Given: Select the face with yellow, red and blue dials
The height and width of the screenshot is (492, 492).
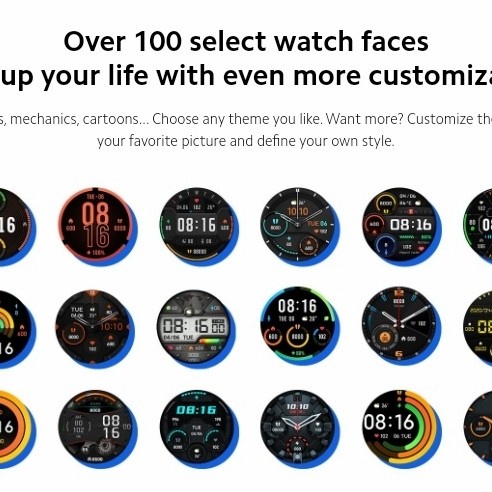Looking at the screenshot, I should (401, 226).
